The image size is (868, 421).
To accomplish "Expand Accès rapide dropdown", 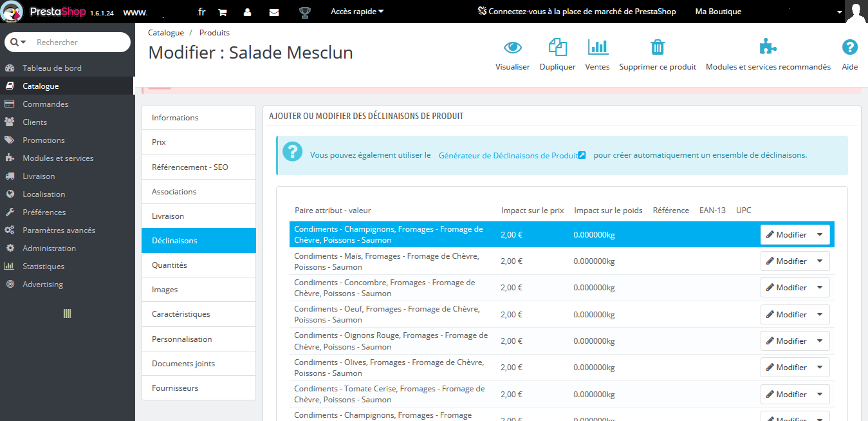I will tap(357, 12).
